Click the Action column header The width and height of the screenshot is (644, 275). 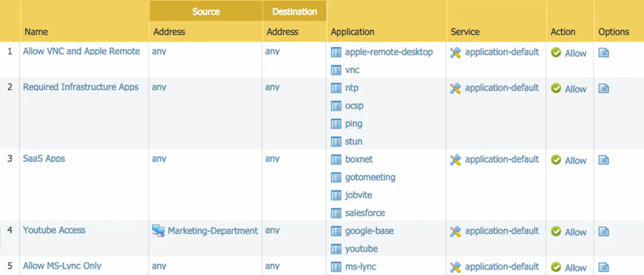pos(562,32)
